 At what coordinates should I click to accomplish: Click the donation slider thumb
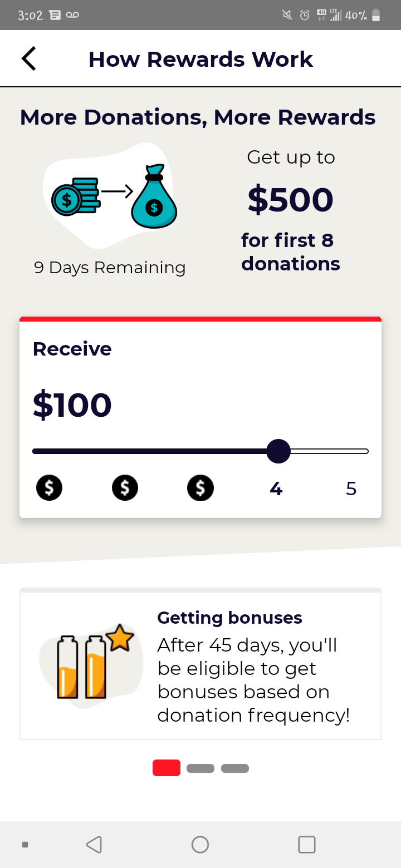point(278,451)
